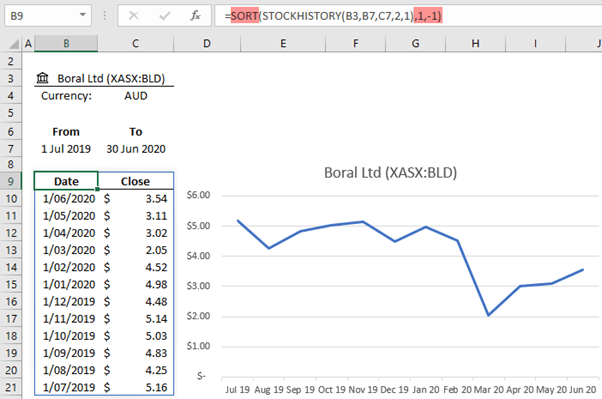The height and width of the screenshot is (399, 602).
Task: Click the AUD currency cell
Action: click(x=136, y=96)
